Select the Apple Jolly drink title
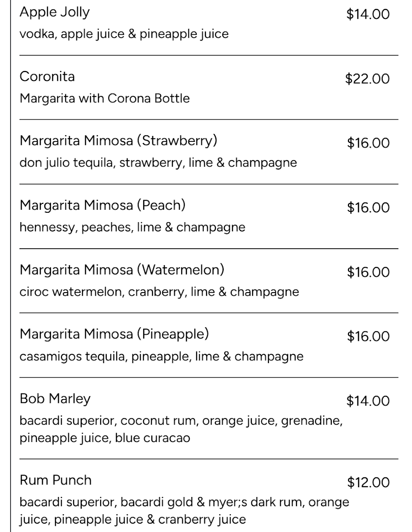Viewport: 412px width, 532px height. pos(54,12)
